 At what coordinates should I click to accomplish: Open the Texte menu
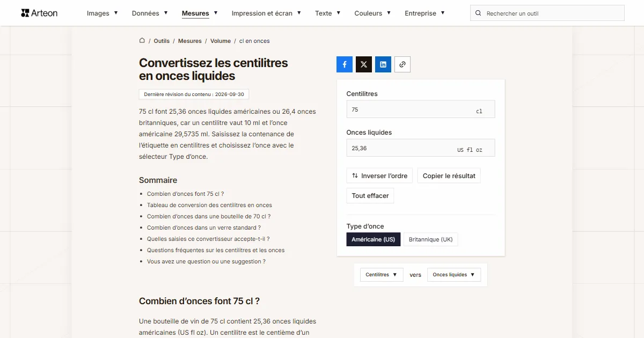328,13
